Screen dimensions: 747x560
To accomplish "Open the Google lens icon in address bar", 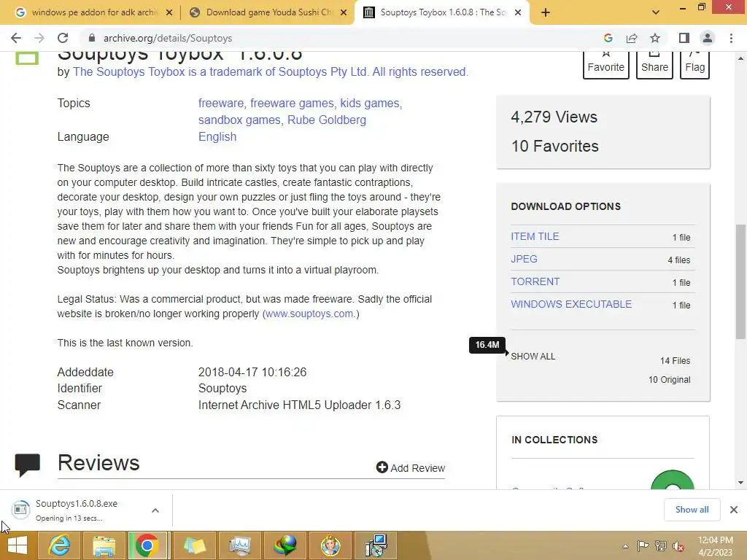I will pos(608,38).
